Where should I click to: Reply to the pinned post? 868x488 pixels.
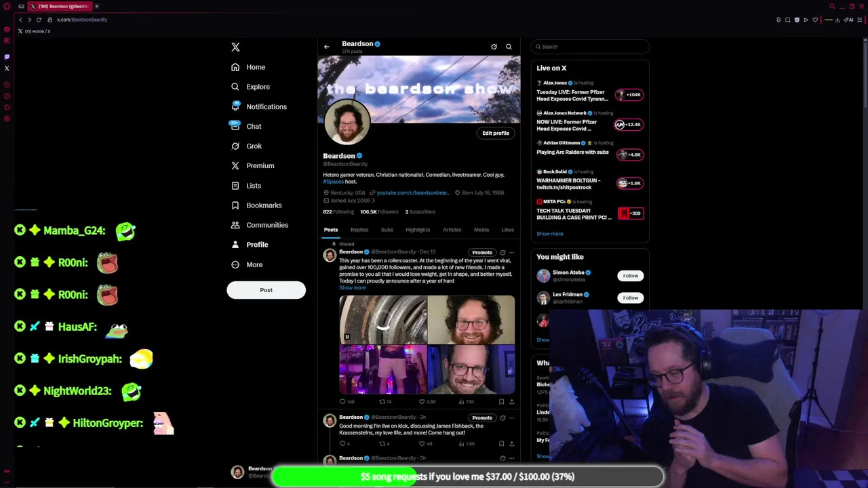[x=347, y=402]
